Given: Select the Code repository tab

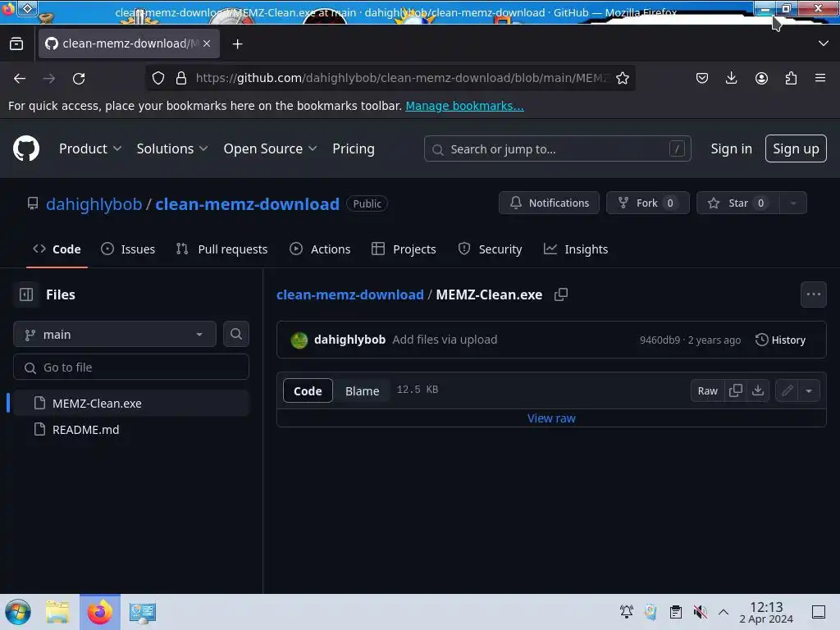Looking at the screenshot, I should tap(57, 249).
